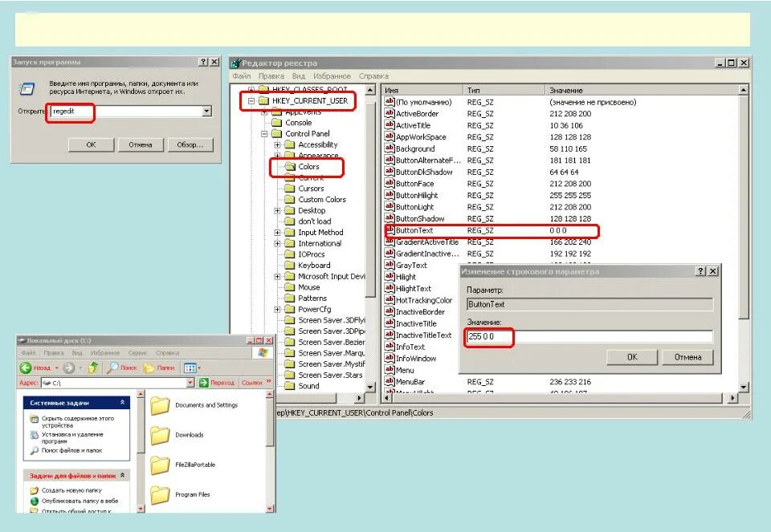771x532 pixels.
Task: Click OK in the edit string dialog
Action: [632, 357]
